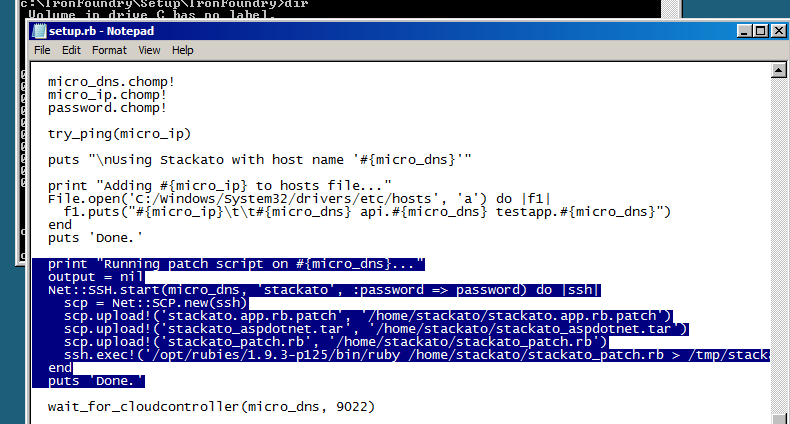Open the View menu

[x=149, y=50]
